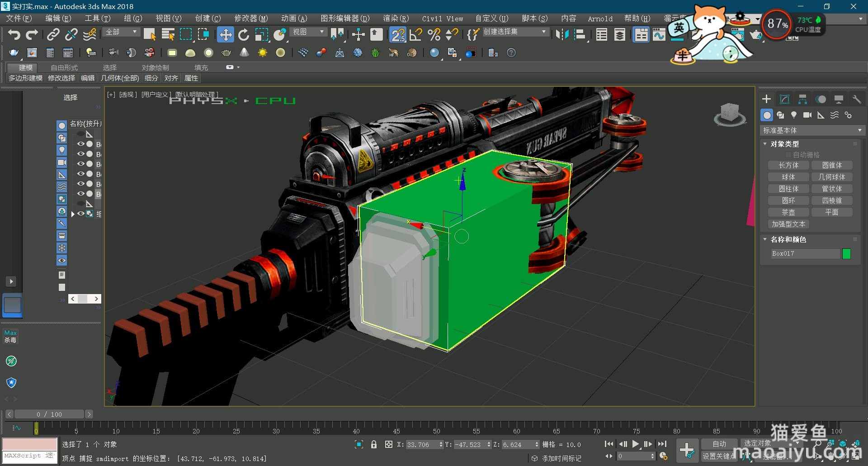Activate the Rotate tool
The height and width of the screenshot is (466, 868).
244,35
